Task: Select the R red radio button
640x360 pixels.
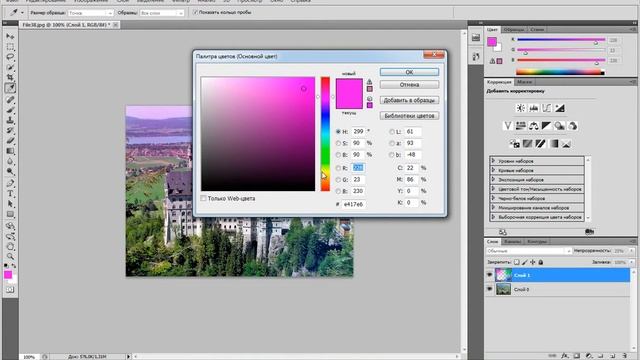Action: click(x=338, y=168)
